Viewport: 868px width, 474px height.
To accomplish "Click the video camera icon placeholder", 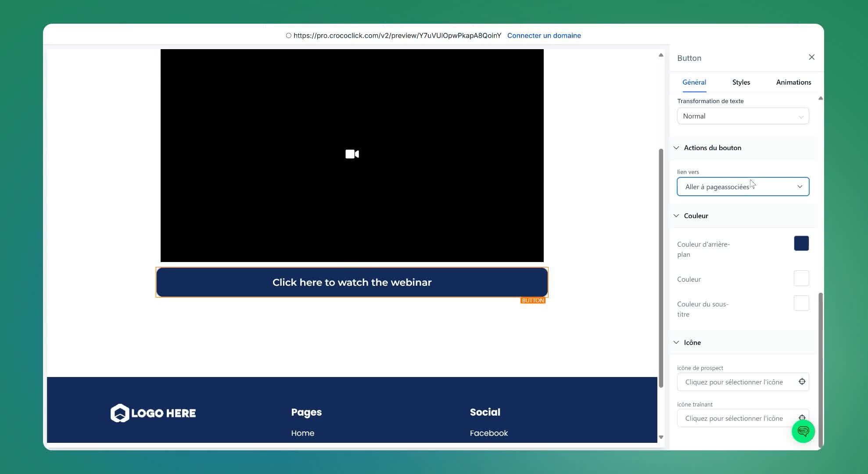I will [x=352, y=154].
